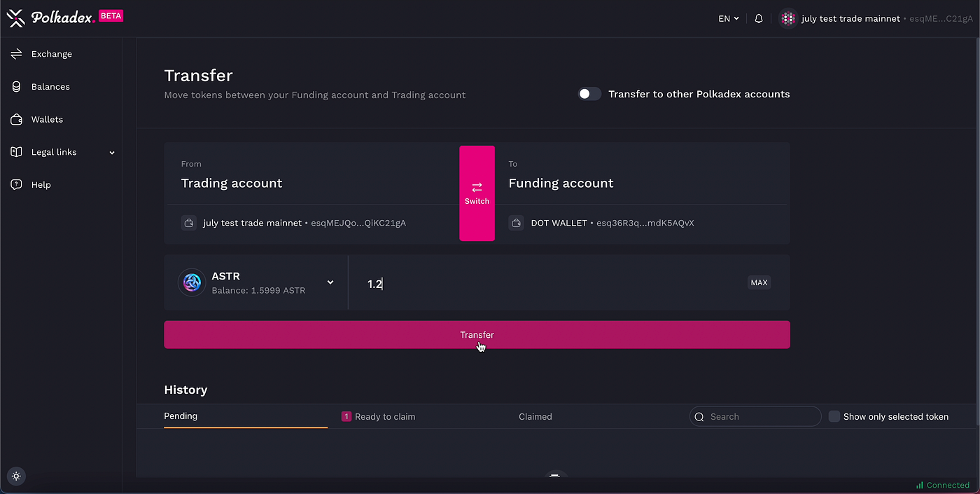Click the wallet icon beside july test trade mainnet
Image resolution: width=980 pixels, height=494 pixels.
(188, 224)
